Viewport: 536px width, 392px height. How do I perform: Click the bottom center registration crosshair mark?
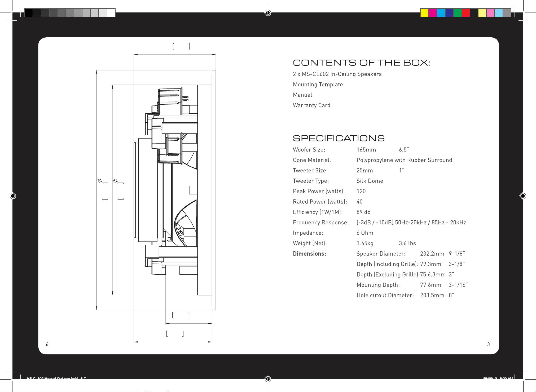268,379
